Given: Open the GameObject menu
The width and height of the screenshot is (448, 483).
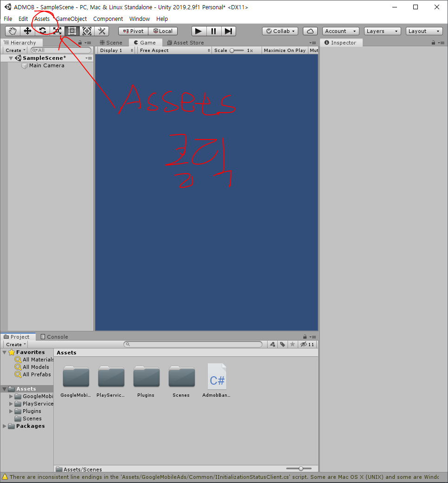Looking at the screenshot, I should coord(71,19).
